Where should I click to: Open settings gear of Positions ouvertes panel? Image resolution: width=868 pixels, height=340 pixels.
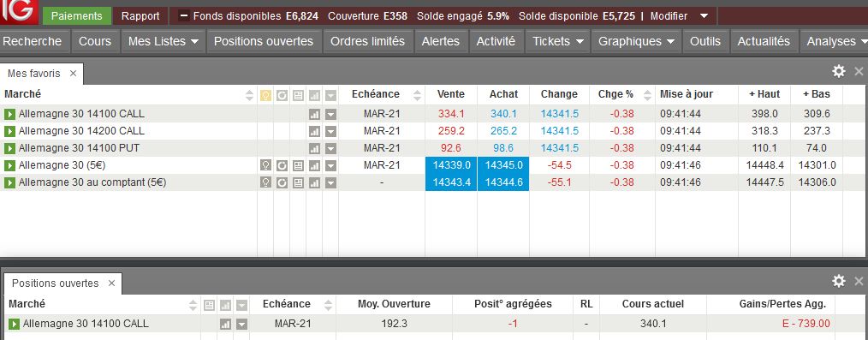point(839,281)
